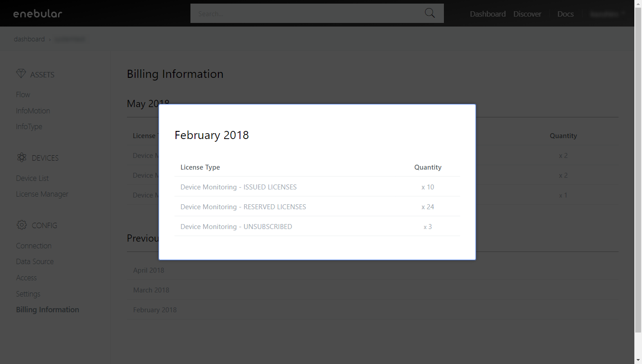Click the magnifier search icon
This screenshot has width=642, height=364.
tap(430, 13)
